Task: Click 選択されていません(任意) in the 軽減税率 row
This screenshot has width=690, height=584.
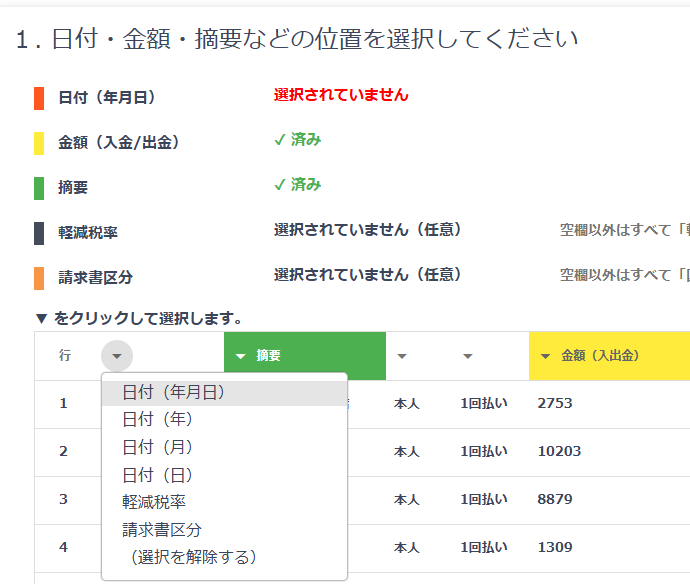Action: (x=368, y=229)
